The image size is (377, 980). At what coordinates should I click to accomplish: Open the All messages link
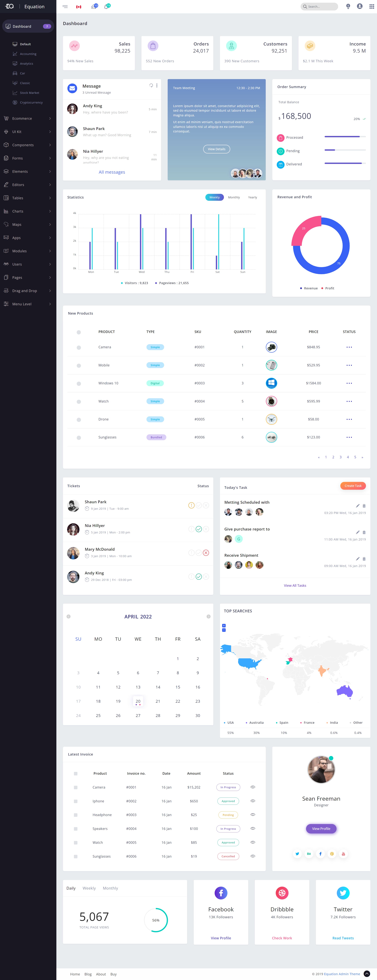coord(112,172)
